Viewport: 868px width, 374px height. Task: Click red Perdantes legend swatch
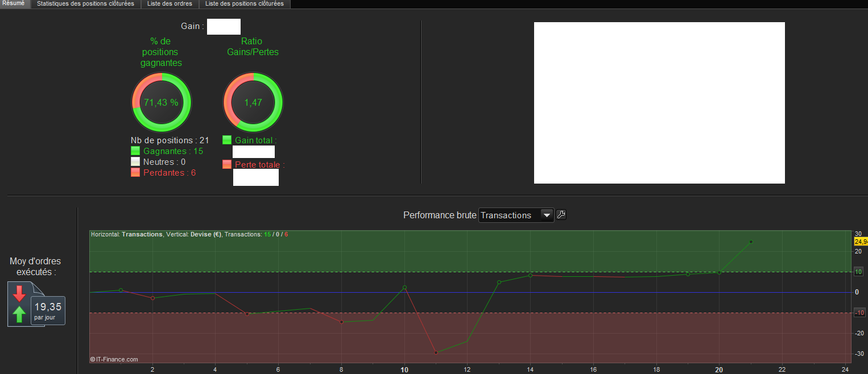click(135, 173)
